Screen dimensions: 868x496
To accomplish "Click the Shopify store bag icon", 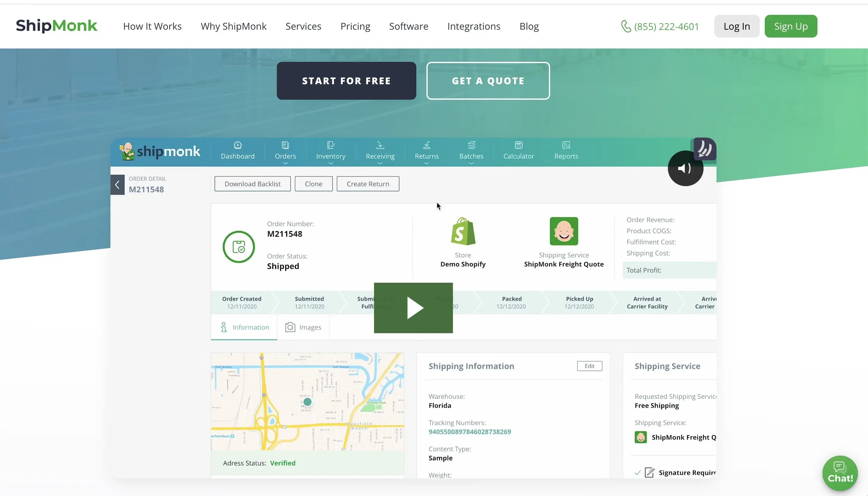I will (463, 231).
